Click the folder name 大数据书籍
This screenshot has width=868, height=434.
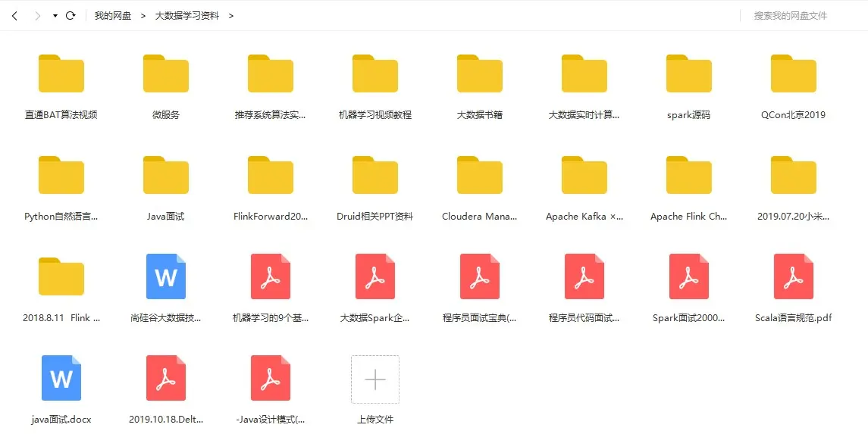[x=479, y=115]
